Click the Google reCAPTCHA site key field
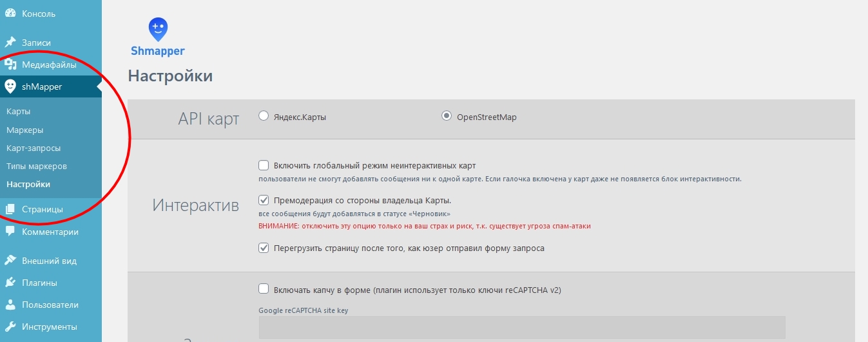Viewport: 868px width, 342px height. pos(521,327)
